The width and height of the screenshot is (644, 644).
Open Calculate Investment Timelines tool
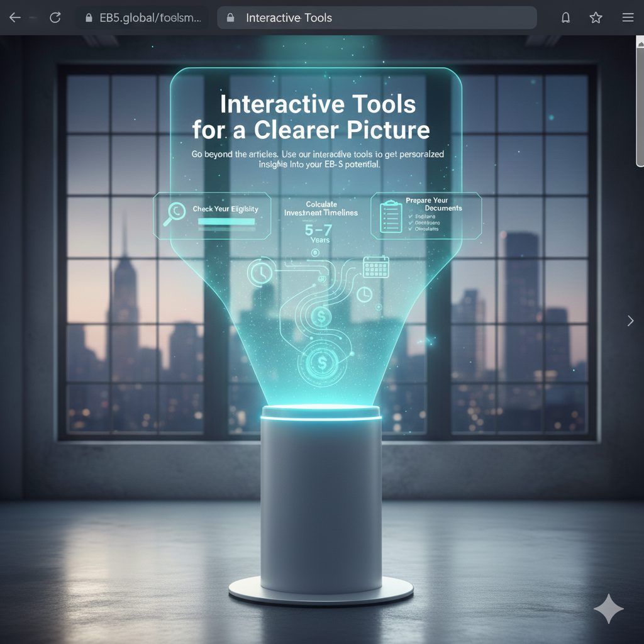[321, 209]
